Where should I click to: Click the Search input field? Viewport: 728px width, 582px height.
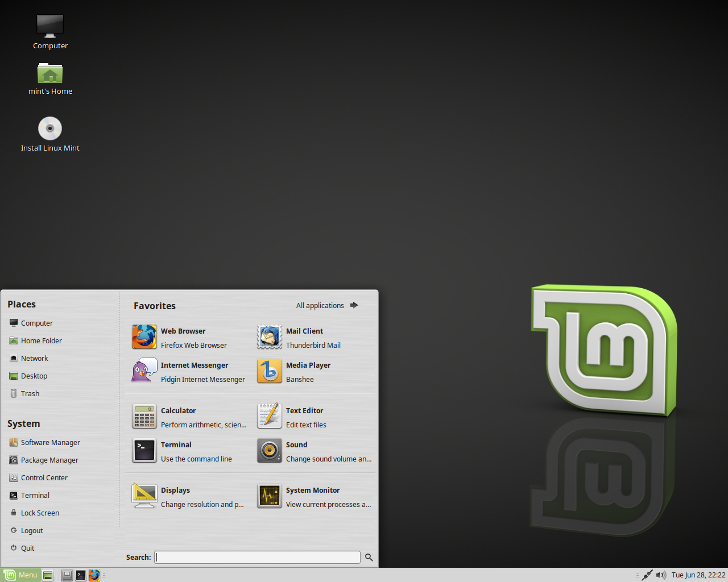coord(257,557)
